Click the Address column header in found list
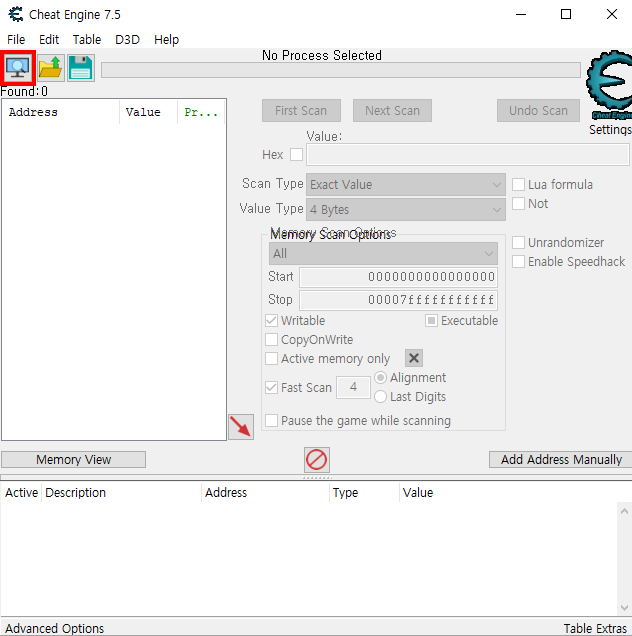This screenshot has width=632, height=636. point(61,112)
